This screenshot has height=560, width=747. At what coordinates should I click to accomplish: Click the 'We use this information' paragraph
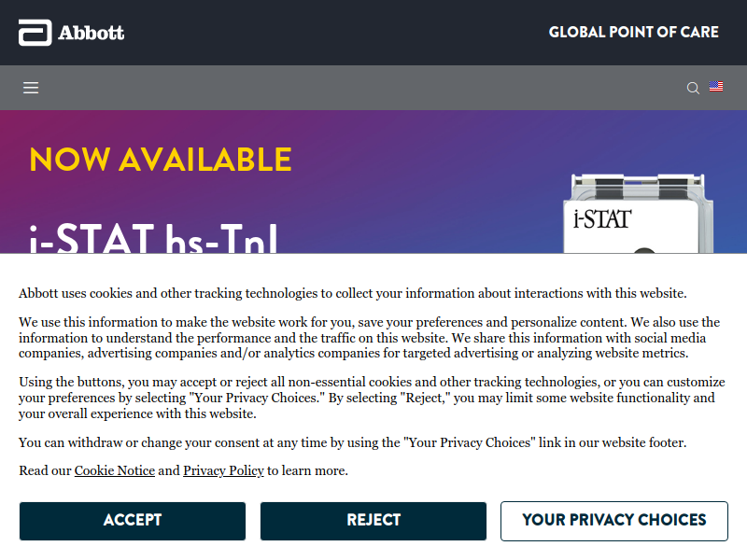tap(369, 338)
